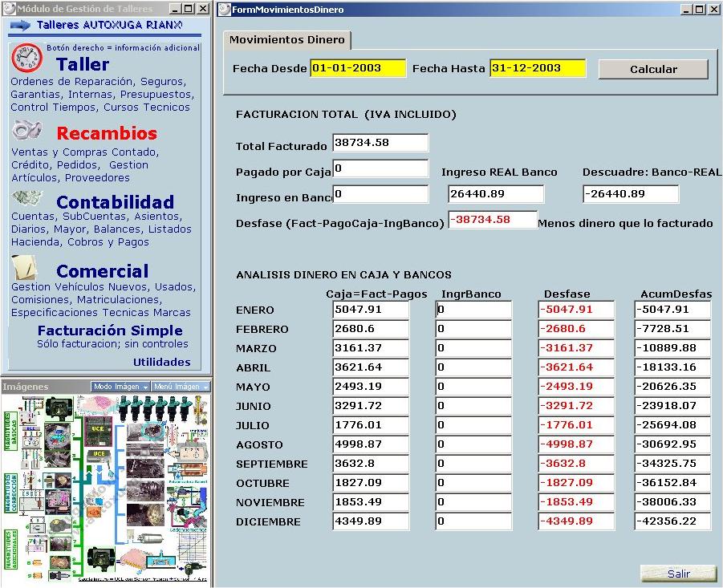Viewport: 723px width, 588px height.
Task: Click the JULIO Caja field 1776.01
Action: point(371,425)
